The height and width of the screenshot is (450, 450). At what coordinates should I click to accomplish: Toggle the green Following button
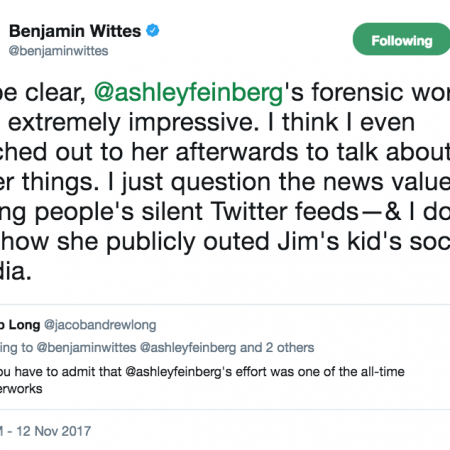coord(401,39)
